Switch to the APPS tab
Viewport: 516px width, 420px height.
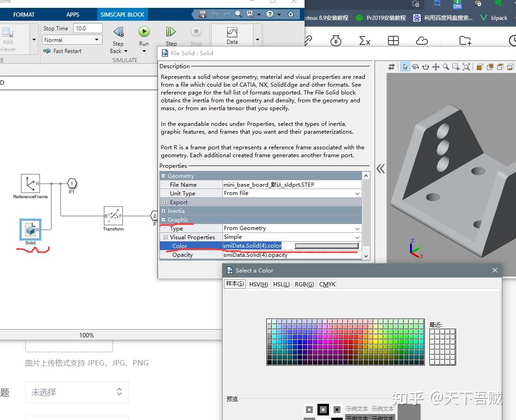point(73,14)
